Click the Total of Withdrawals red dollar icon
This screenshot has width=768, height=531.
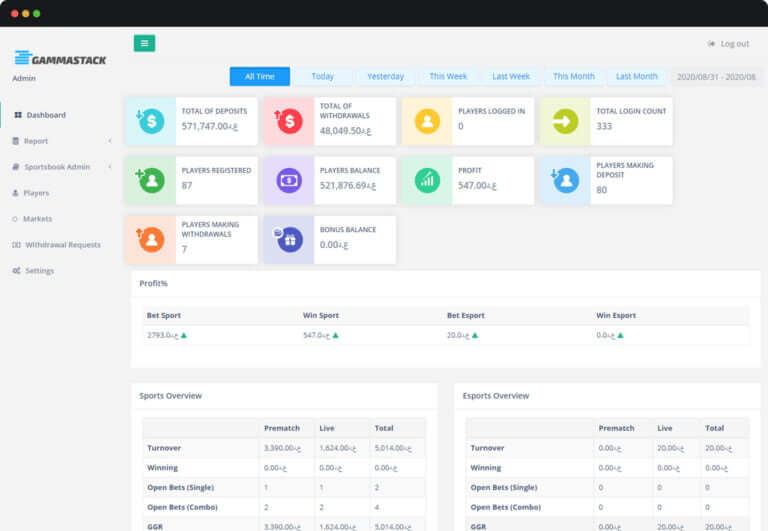(288, 121)
